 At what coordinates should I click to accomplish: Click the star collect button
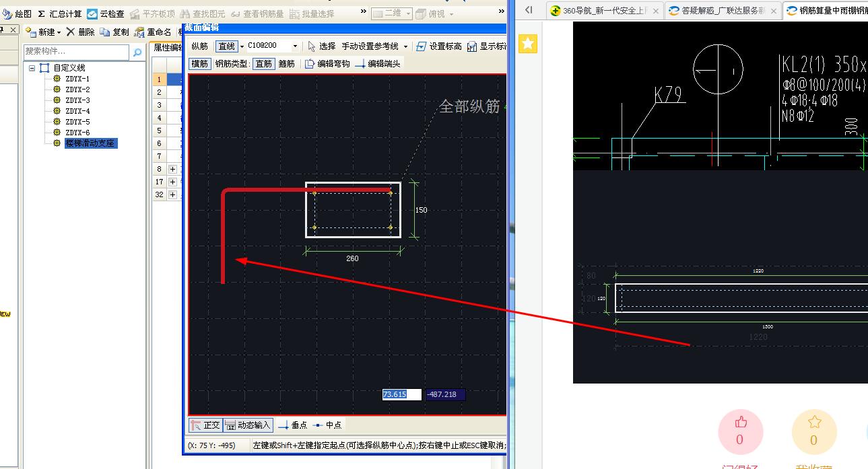[x=814, y=431]
